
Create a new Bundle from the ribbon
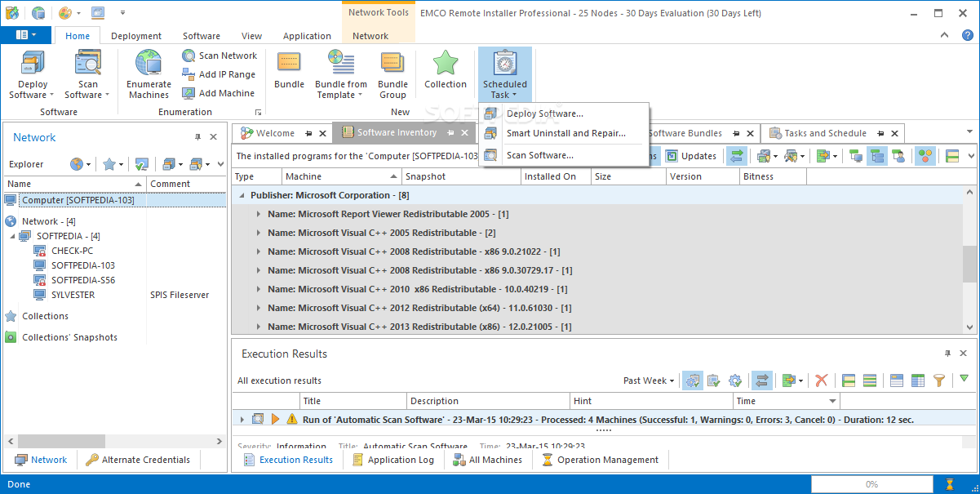tap(289, 70)
